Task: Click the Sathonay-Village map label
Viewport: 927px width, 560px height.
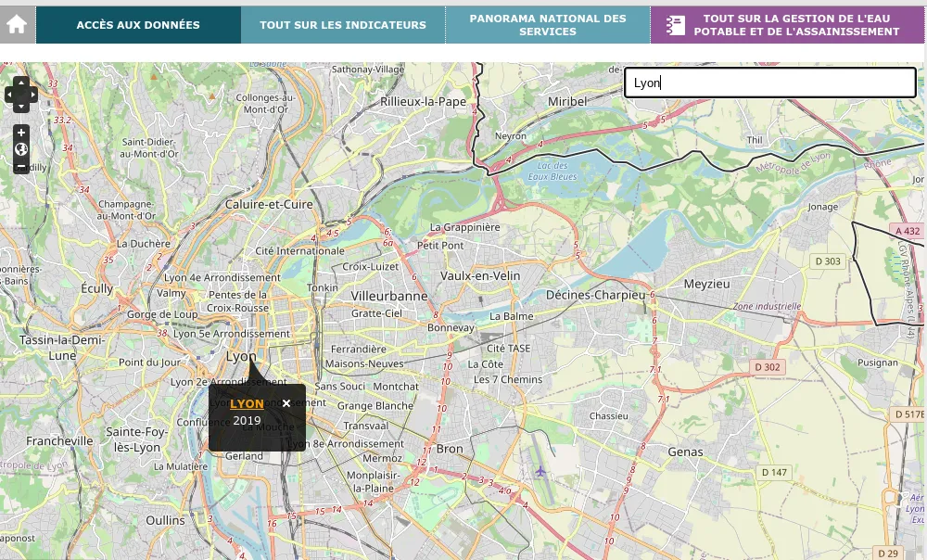Action: click(x=368, y=70)
